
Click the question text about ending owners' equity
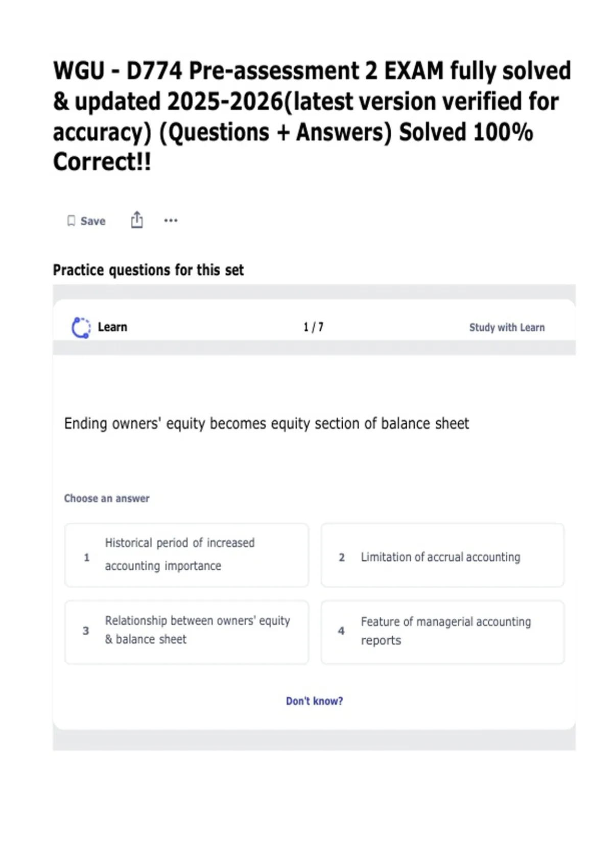266,423
